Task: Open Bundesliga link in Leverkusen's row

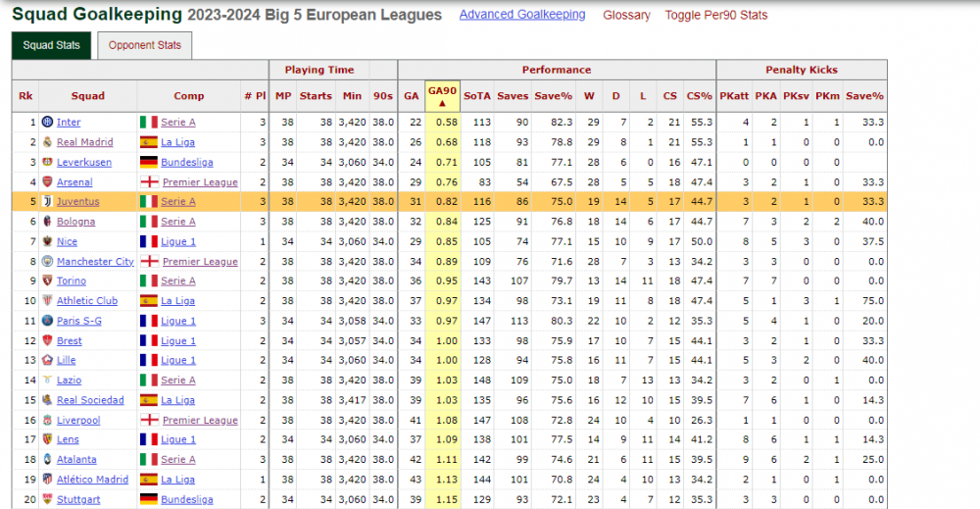Action: coord(187,163)
